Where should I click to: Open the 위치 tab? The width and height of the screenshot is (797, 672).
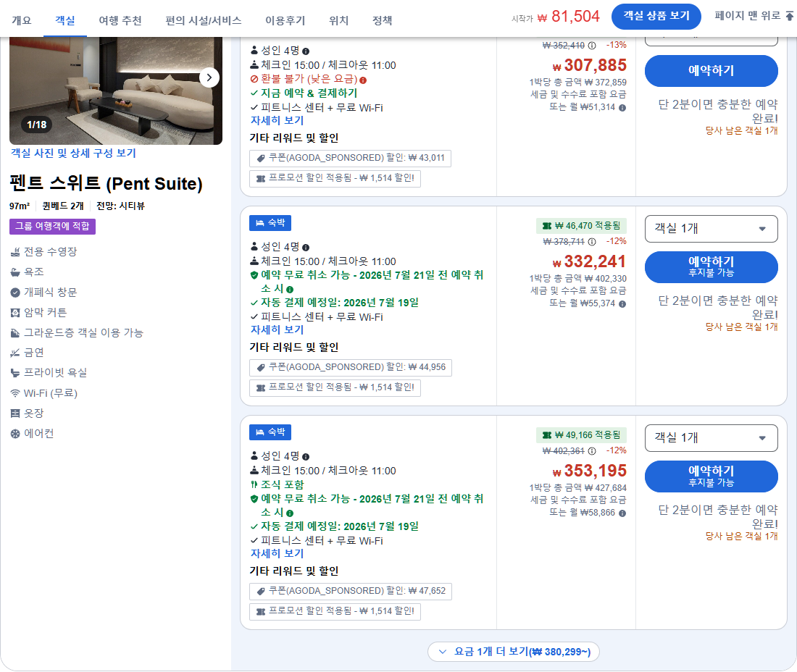338,20
